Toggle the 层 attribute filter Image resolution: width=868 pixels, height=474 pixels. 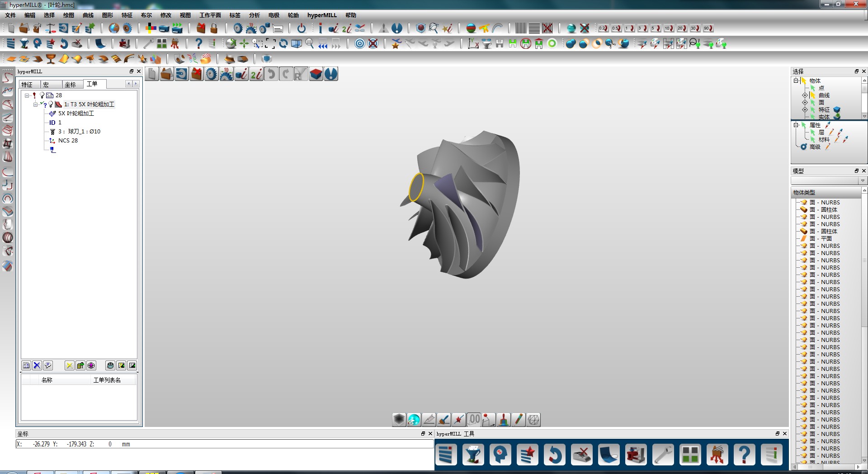[x=812, y=133]
